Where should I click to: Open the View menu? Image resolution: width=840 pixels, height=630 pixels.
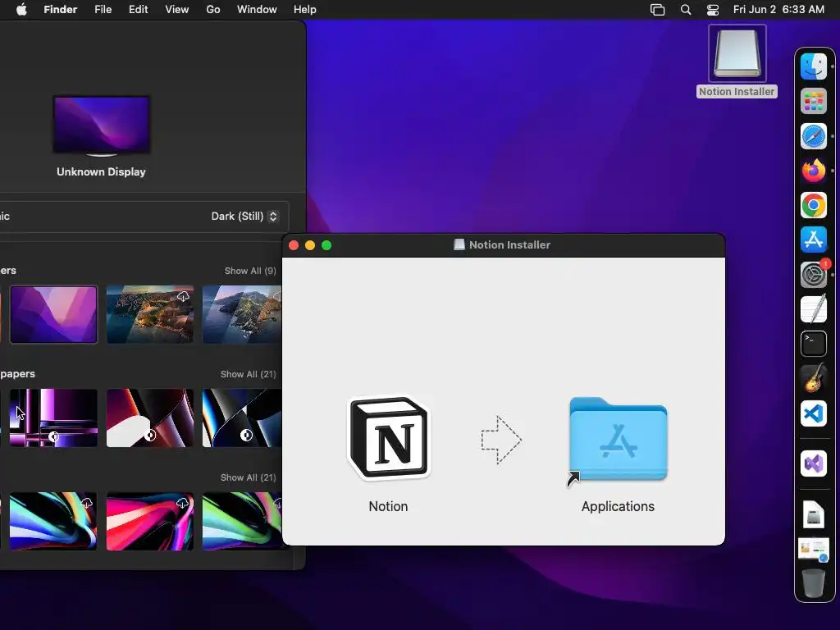point(177,9)
